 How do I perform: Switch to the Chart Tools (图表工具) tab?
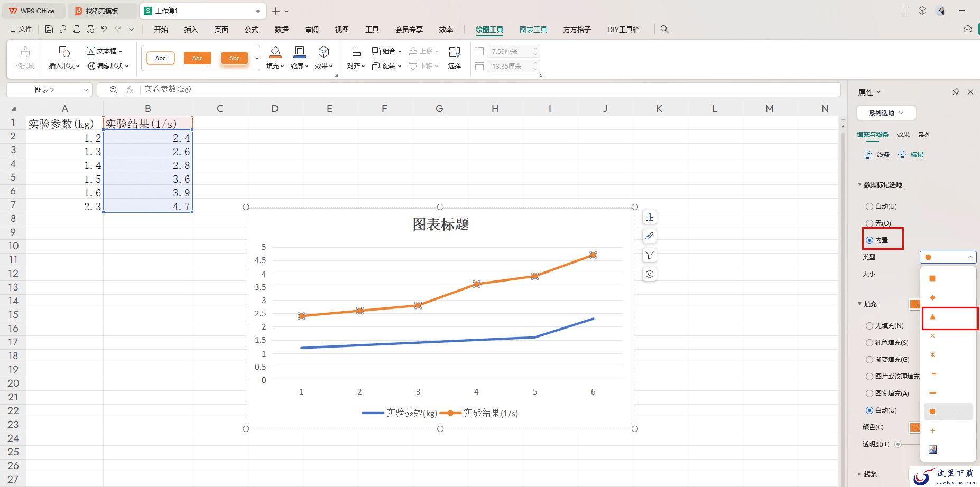pos(533,30)
